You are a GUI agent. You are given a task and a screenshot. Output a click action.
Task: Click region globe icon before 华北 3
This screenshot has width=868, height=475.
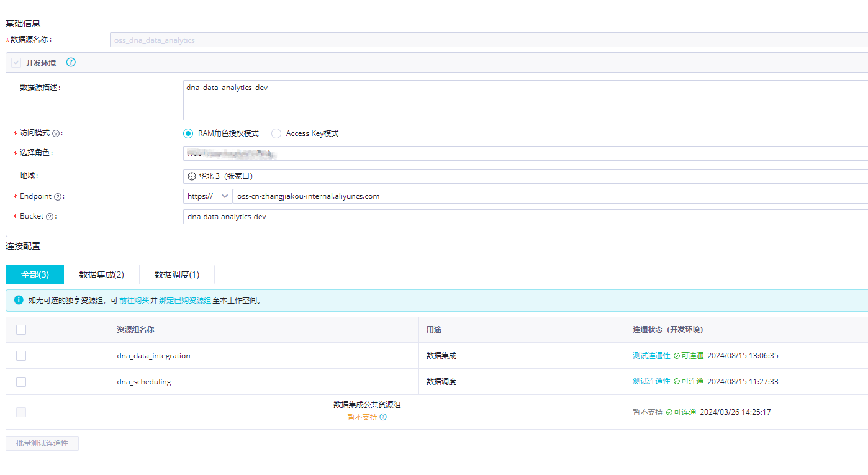[x=192, y=176]
